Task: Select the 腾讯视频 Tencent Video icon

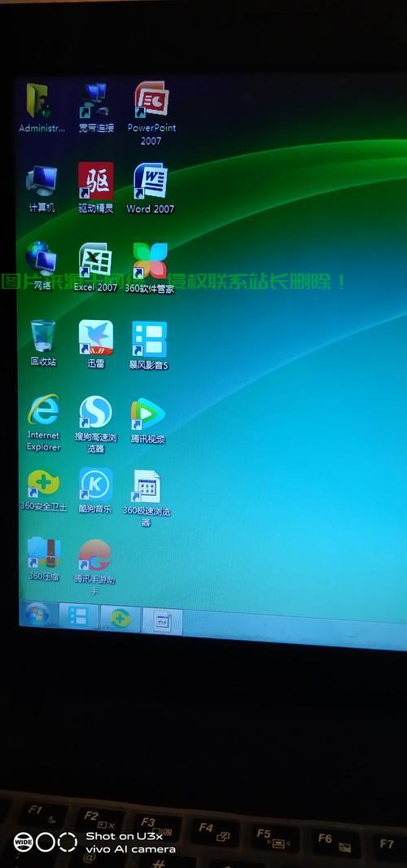Action: tap(148, 414)
